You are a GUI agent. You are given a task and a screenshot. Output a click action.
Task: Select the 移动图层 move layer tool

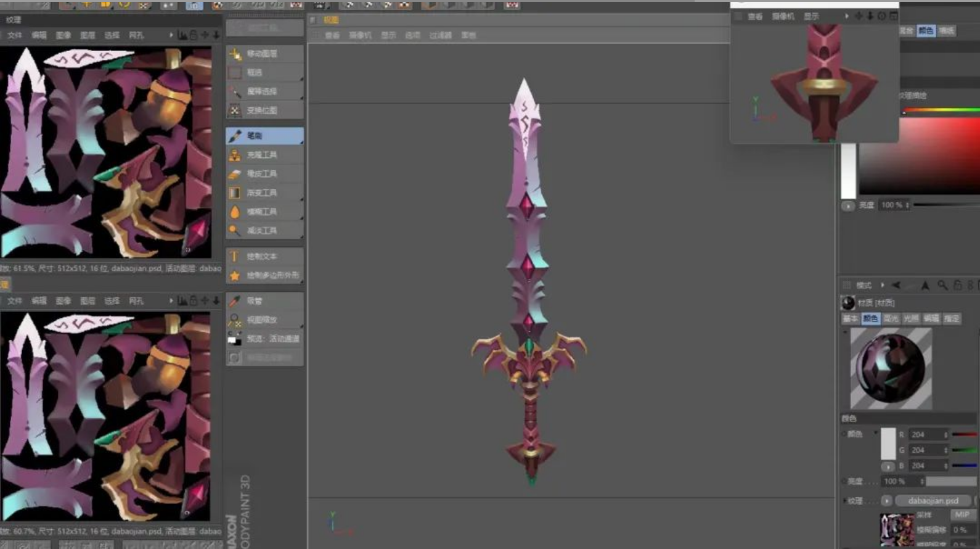(264, 54)
